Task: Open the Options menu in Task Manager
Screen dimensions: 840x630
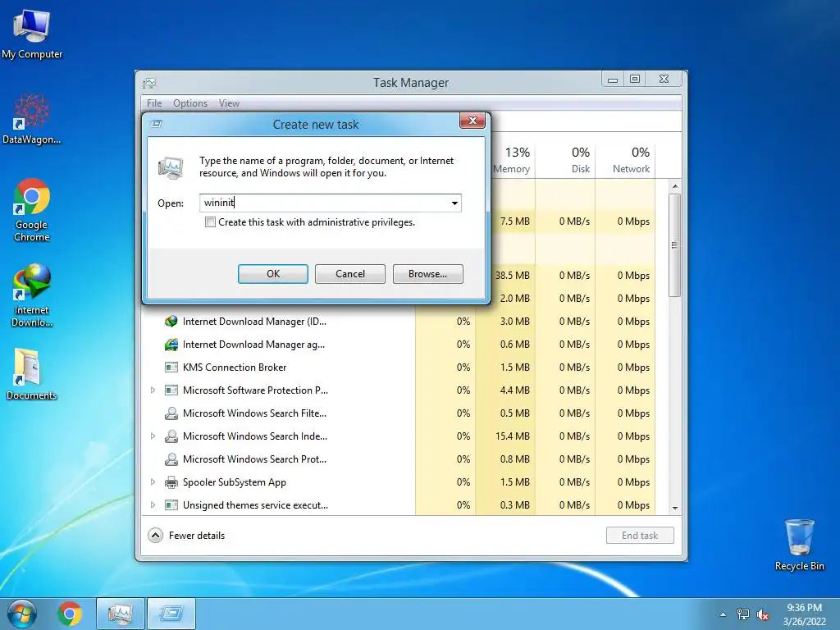Action: click(190, 103)
